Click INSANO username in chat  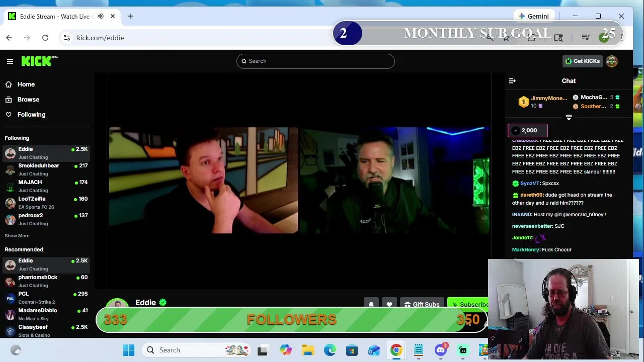(522, 215)
